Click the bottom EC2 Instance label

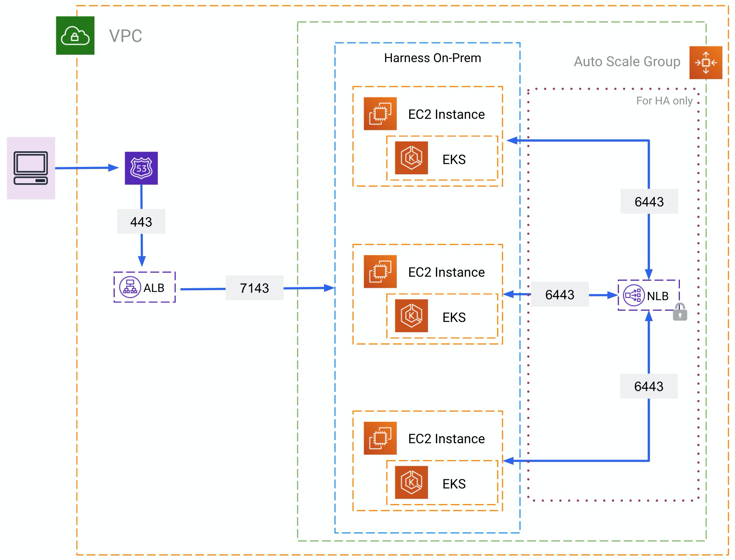pos(446,439)
